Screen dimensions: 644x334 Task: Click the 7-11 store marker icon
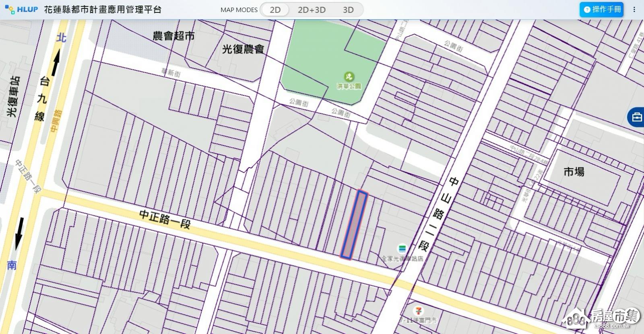coord(419,310)
